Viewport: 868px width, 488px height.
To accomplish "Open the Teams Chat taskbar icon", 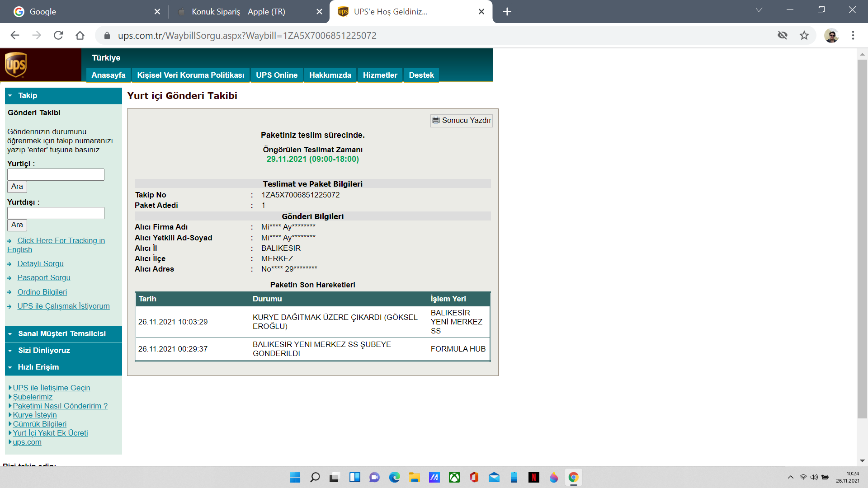I will point(374,478).
